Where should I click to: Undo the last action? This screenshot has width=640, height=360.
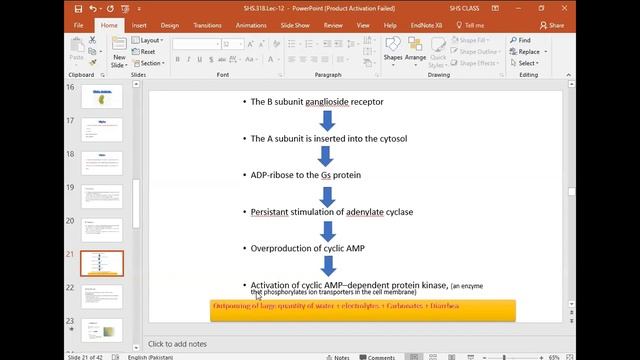(x=93, y=9)
